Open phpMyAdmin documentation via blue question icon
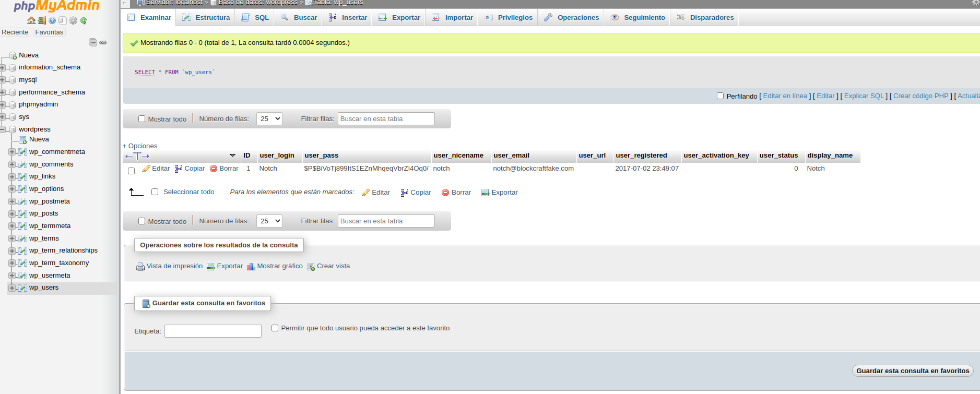This screenshot has height=394, width=980. click(52, 21)
